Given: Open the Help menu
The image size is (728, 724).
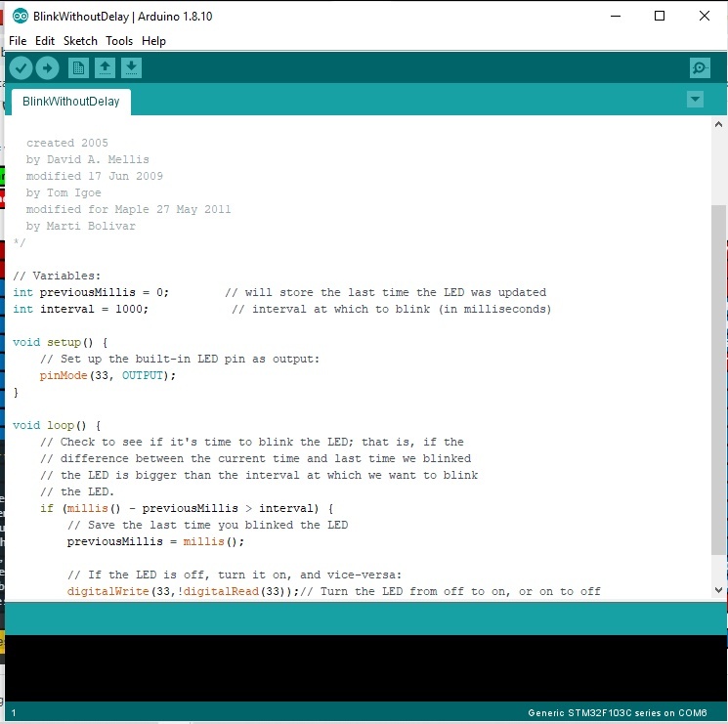Looking at the screenshot, I should click(x=153, y=41).
